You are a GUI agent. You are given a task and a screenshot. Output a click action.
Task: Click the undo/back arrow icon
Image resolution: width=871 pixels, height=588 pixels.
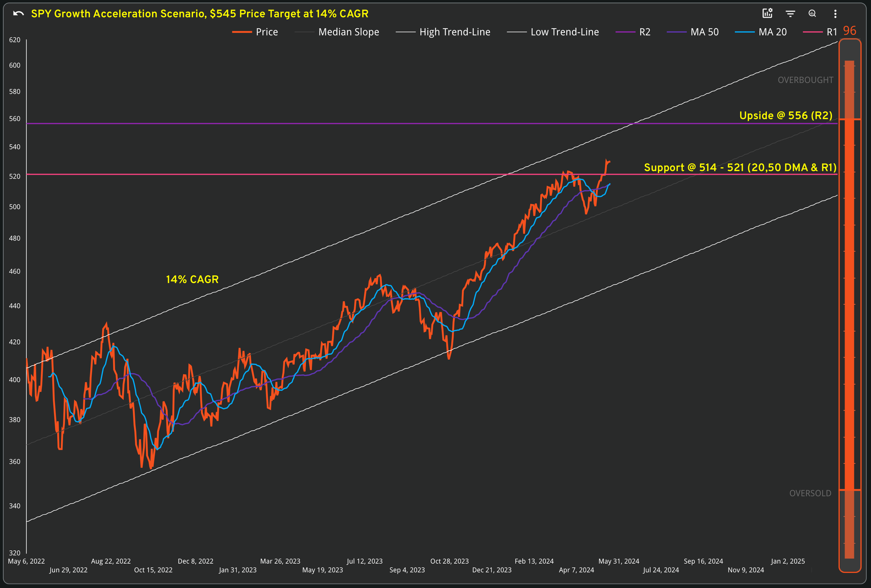pos(18,14)
